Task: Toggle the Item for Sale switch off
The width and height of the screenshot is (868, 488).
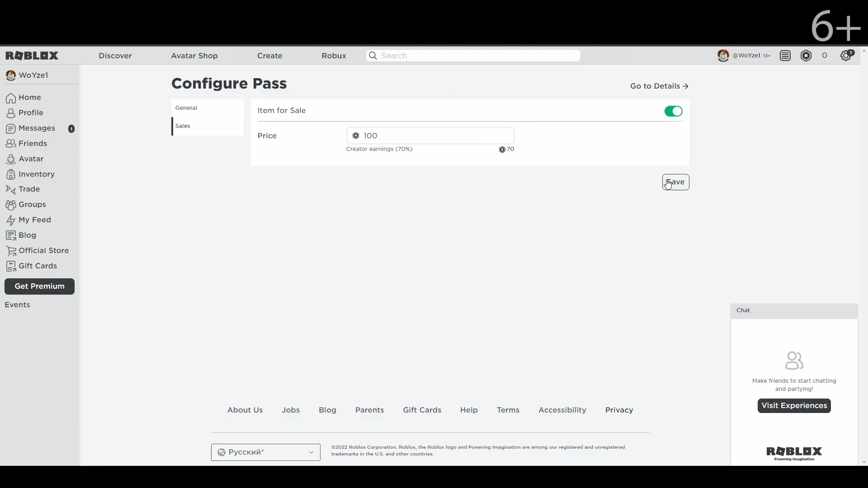Action: click(x=673, y=111)
